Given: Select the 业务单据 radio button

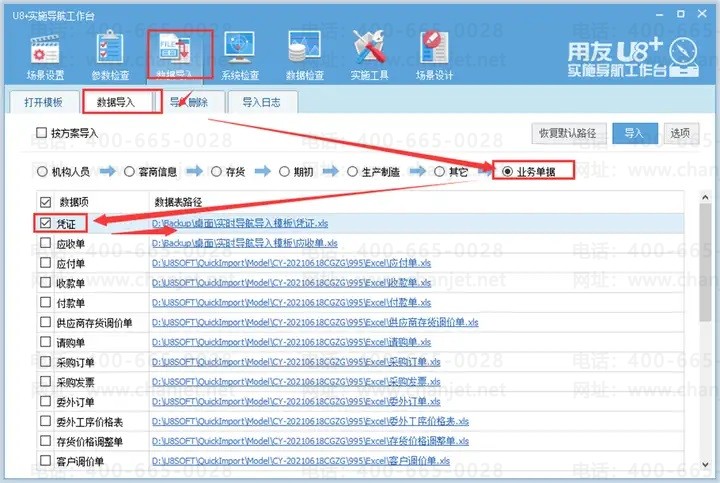Looking at the screenshot, I should 507,172.
